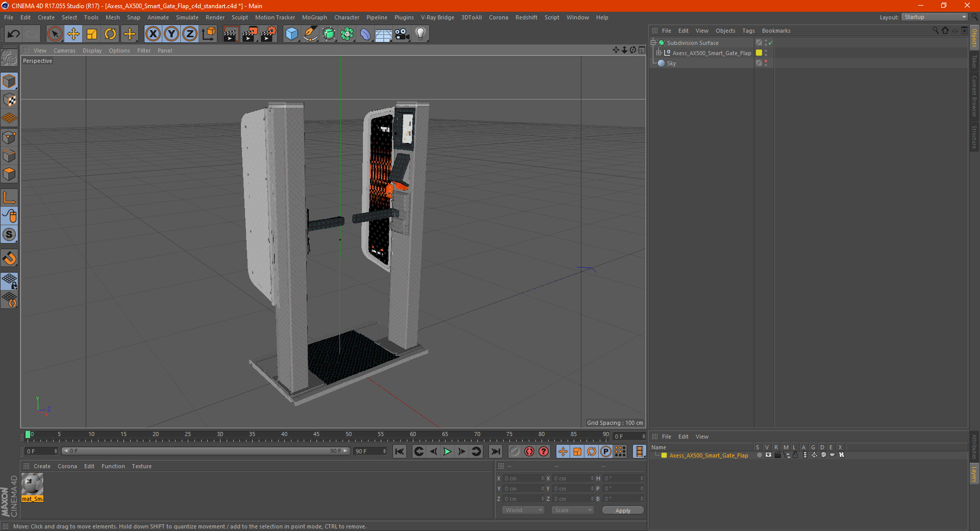Click the orange magnet tool icon
Viewport: 980px width, 531px height.
pos(9,258)
